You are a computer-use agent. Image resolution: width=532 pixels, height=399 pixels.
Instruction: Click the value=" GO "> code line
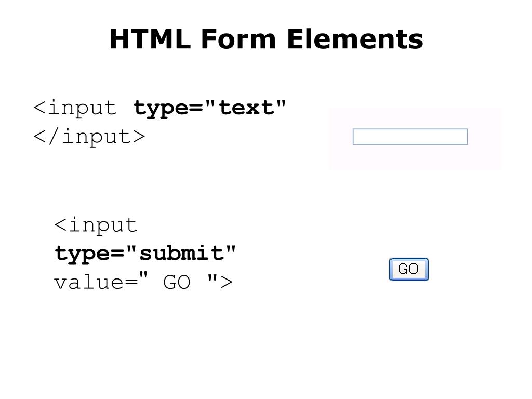pos(143,282)
